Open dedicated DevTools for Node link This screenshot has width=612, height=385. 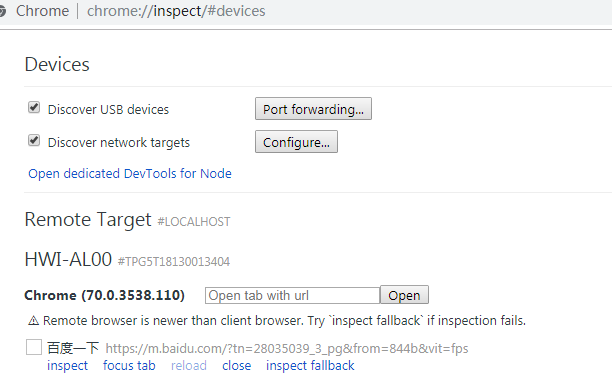click(130, 173)
